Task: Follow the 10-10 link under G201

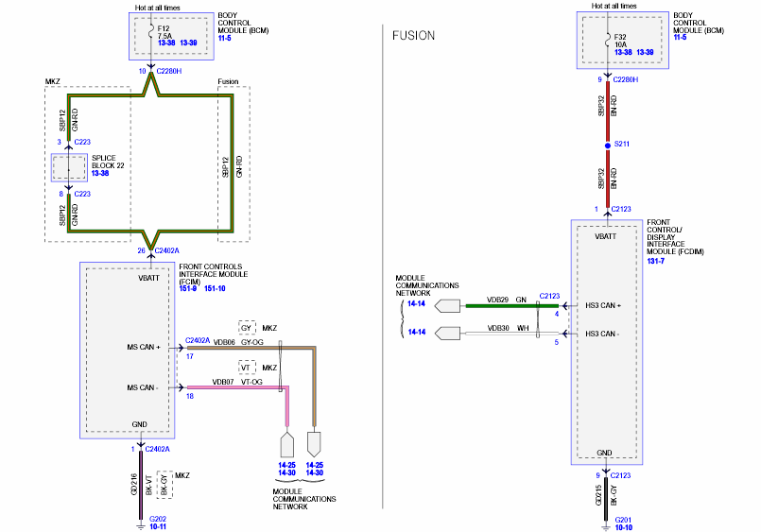Action: [x=623, y=527]
